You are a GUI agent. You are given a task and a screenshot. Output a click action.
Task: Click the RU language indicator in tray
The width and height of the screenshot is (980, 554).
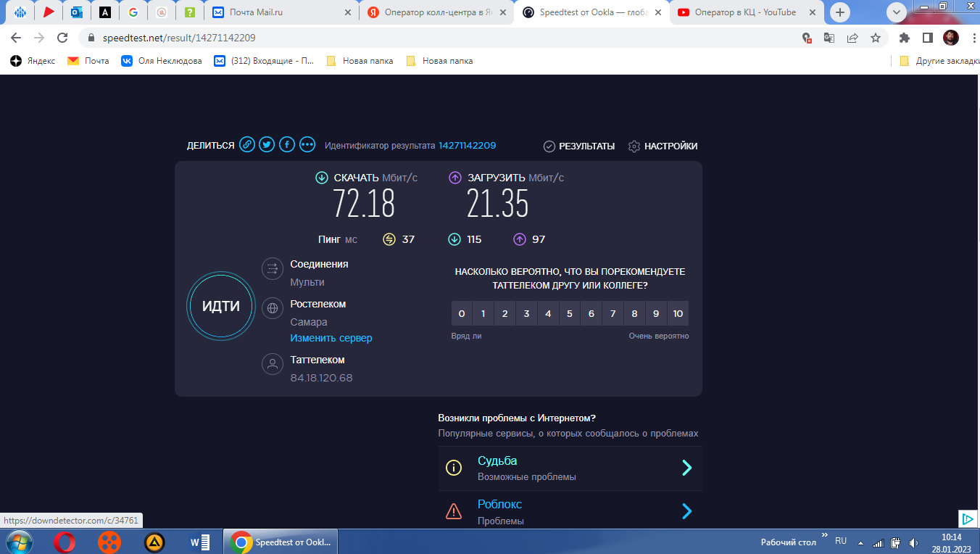(x=841, y=541)
